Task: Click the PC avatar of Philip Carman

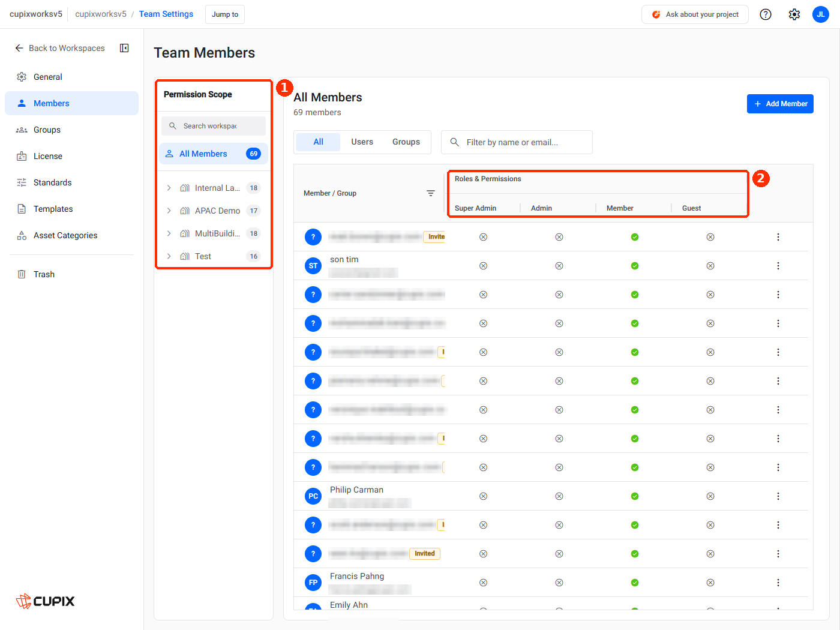Action: (313, 496)
